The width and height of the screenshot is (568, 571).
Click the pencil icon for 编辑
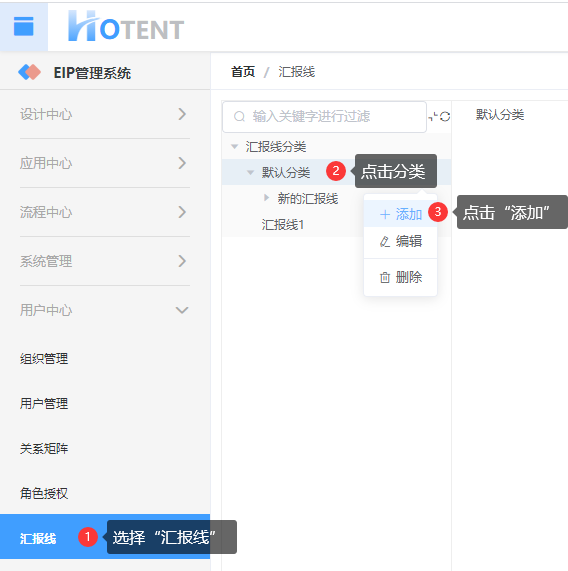(385, 241)
